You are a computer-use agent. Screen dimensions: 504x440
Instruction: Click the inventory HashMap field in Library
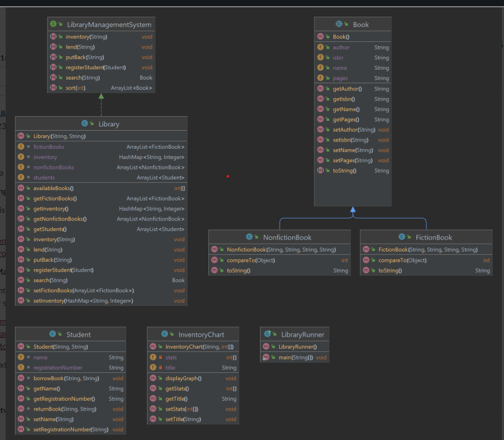pyautogui.click(x=101, y=157)
